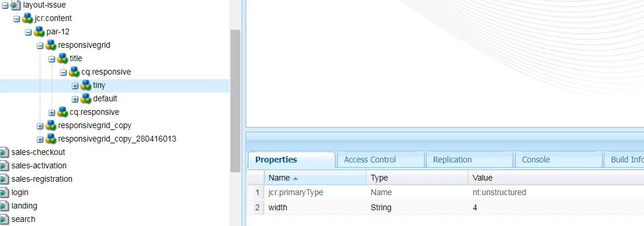Viewport: 644px width, 226px height.
Task: Click the title node icon
Action: point(62,58)
